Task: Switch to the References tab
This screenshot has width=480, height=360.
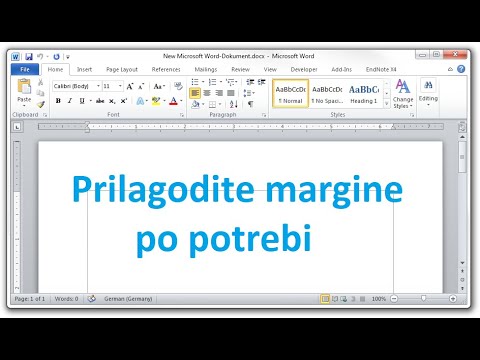Action: point(166,69)
